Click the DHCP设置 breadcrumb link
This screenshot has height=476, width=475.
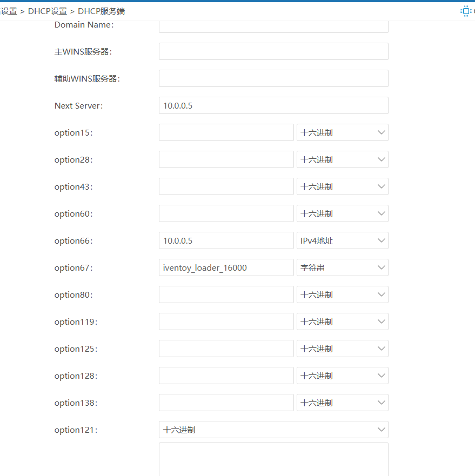click(x=48, y=11)
